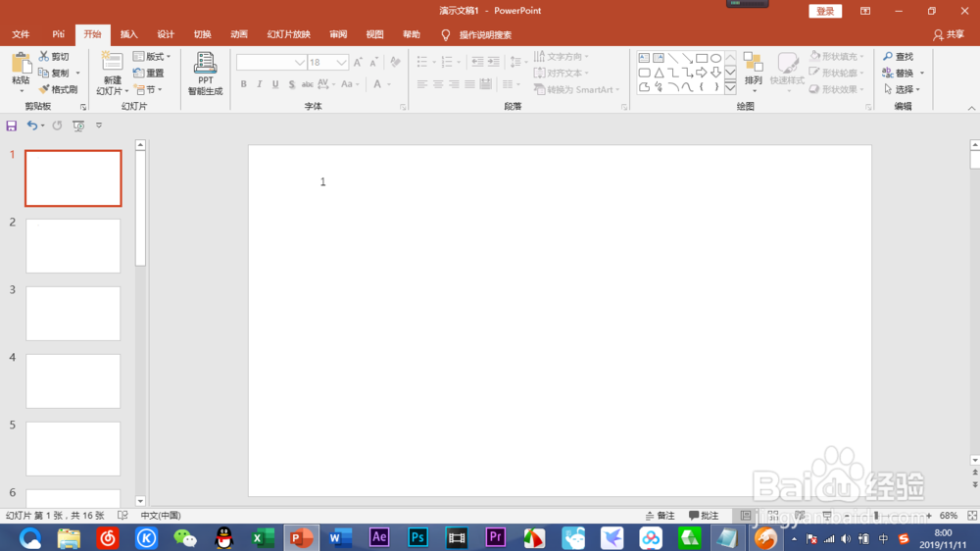Toggle text Shadow formatting
This screenshot has height=551, width=980.
click(291, 83)
